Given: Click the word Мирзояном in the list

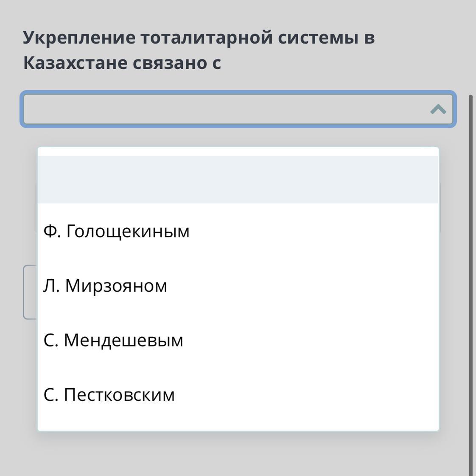Looking at the screenshot, I should 116,286.
